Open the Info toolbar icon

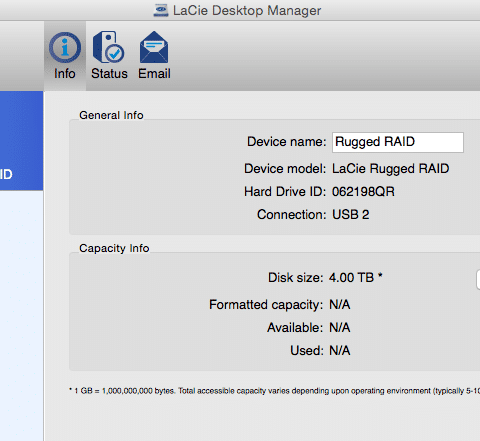pos(65,55)
